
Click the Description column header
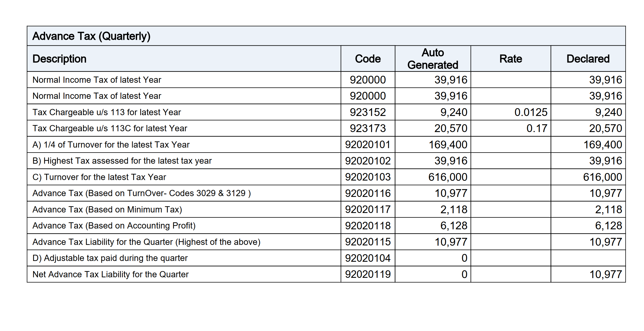pos(59,59)
